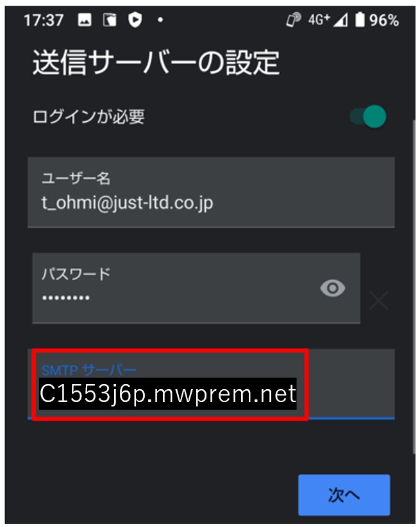420x527 pixels.
Task: Focus the ユーザー名 input field
Action: point(211,192)
